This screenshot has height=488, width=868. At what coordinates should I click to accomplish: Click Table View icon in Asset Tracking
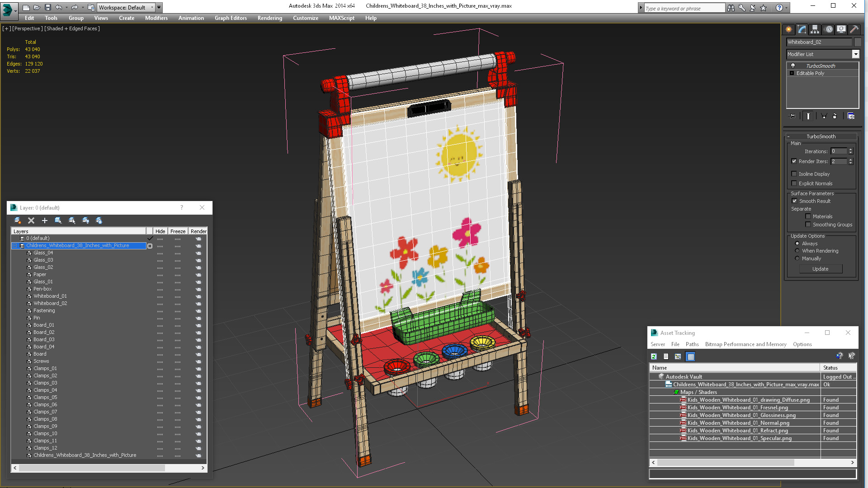(x=690, y=357)
